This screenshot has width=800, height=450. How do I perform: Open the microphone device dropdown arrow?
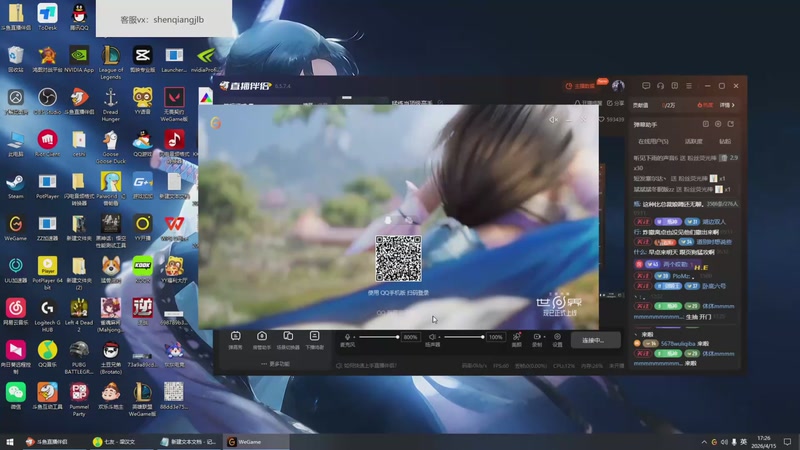coord(354,337)
